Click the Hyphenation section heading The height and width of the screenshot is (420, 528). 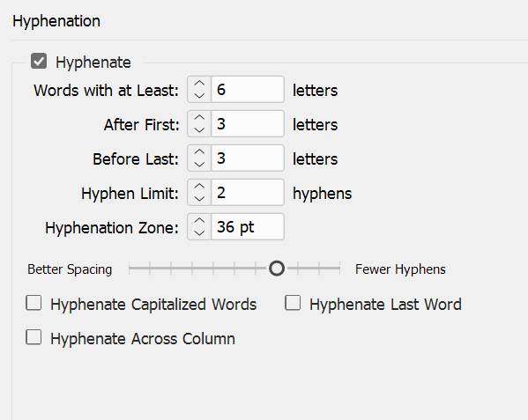pyautogui.click(x=56, y=21)
